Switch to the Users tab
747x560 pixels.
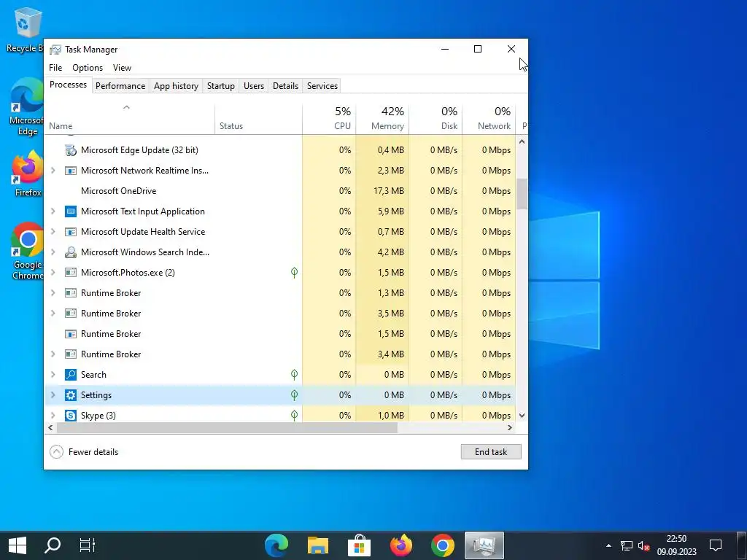253,86
